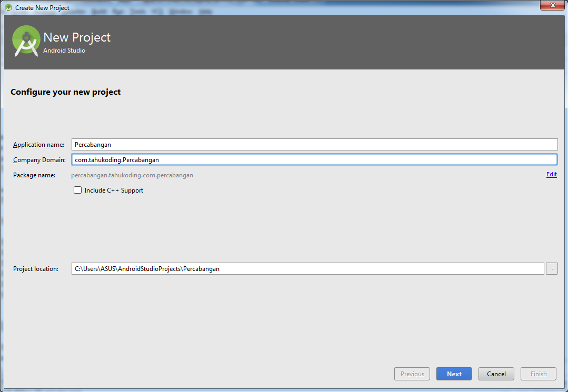Click the Android Studio logo in header

point(26,41)
